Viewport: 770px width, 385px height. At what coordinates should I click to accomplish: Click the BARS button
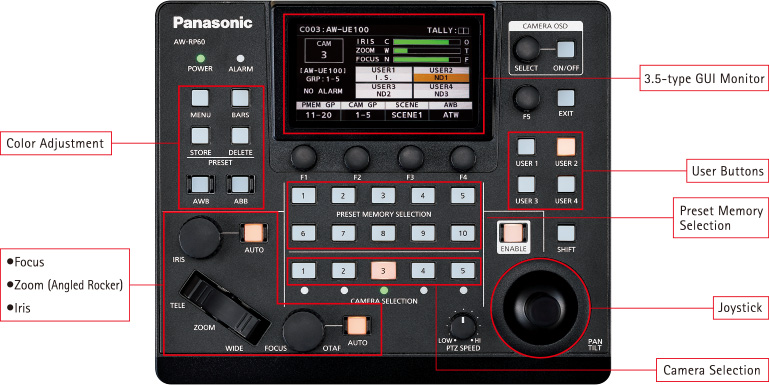tap(240, 98)
